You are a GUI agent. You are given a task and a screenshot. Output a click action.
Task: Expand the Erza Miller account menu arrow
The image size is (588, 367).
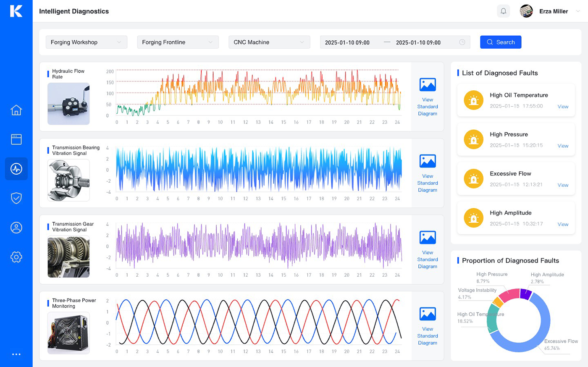(x=578, y=11)
